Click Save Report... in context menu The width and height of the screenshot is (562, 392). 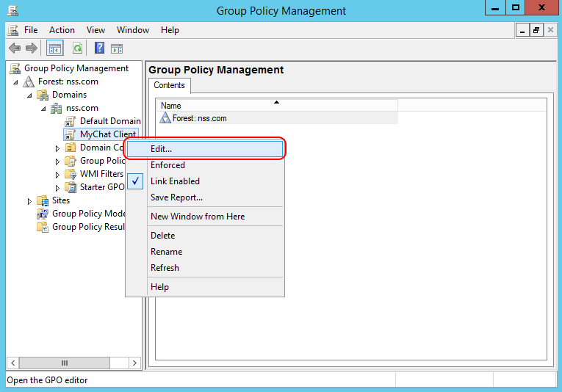point(176,197)
